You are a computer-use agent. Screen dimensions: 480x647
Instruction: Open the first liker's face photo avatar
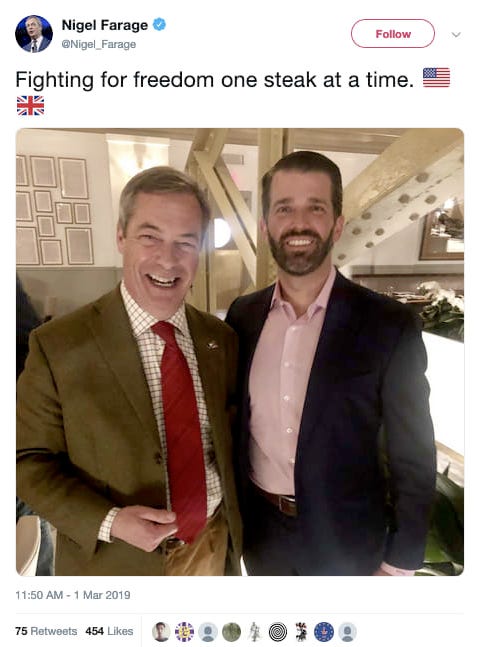tap(161, 631)
